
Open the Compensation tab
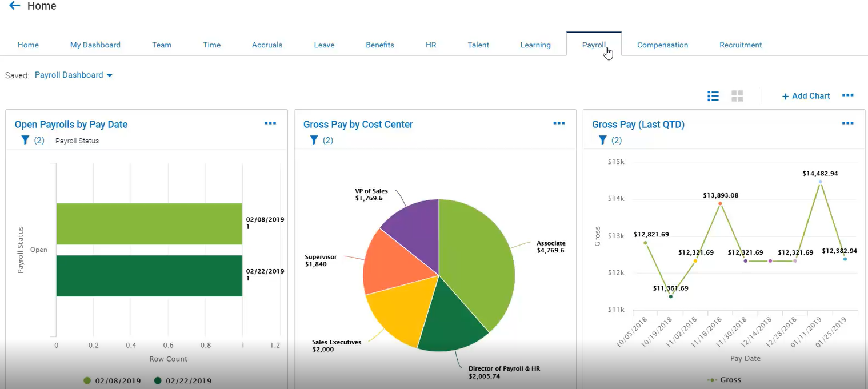tap(662, 45)
